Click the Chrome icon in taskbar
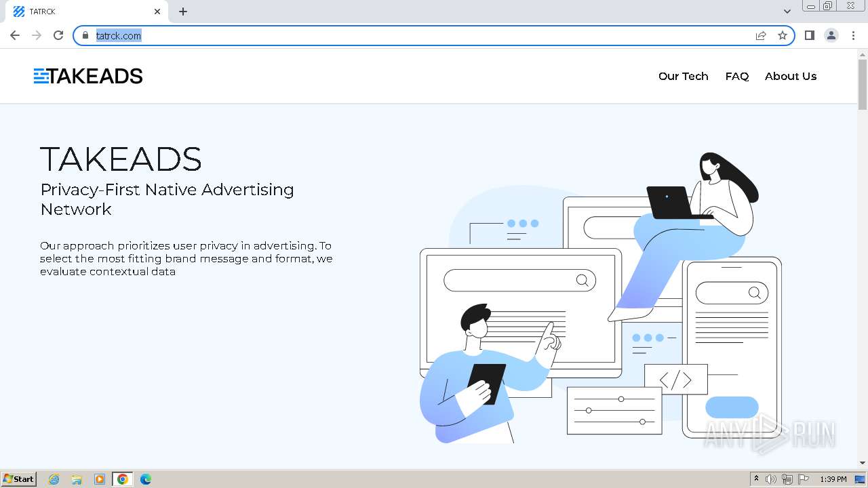868x488 pixels. coord(123,479)
